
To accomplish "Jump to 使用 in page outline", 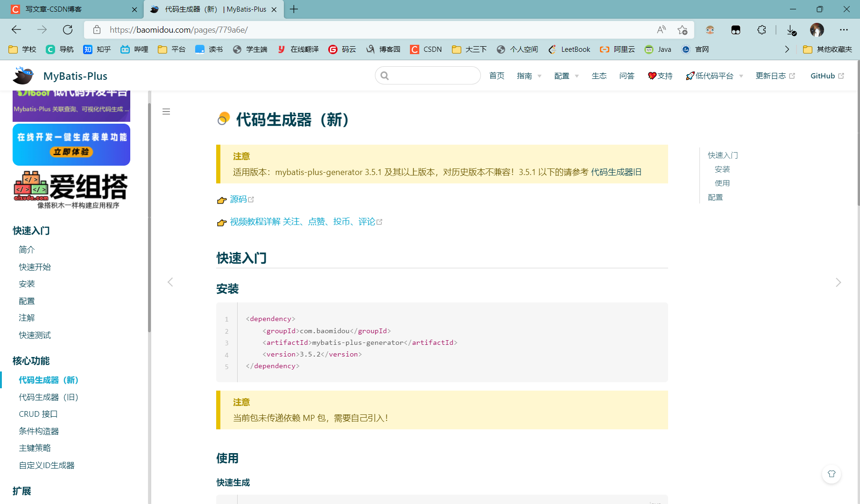I will [x=722, y=183].
